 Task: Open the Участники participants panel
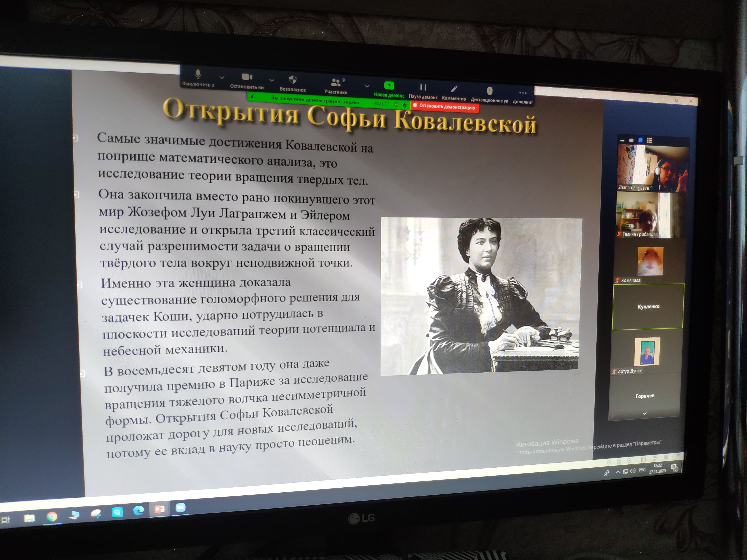tap(336, 86)
